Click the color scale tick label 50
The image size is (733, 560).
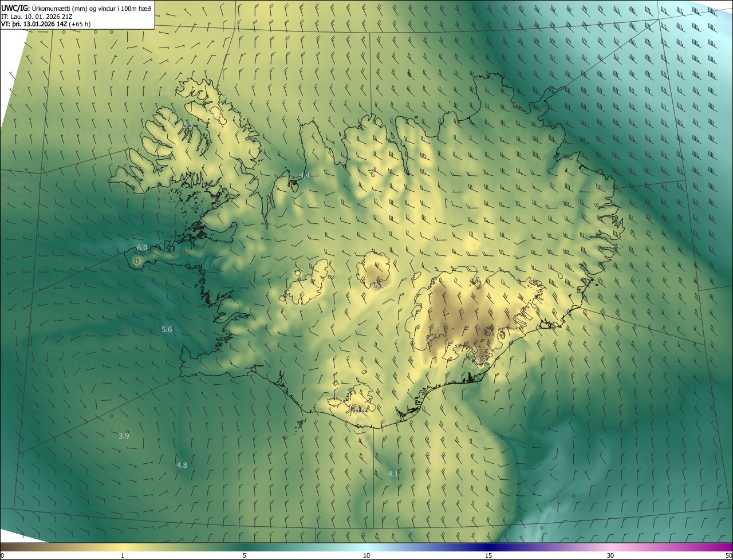pos(728,555)
